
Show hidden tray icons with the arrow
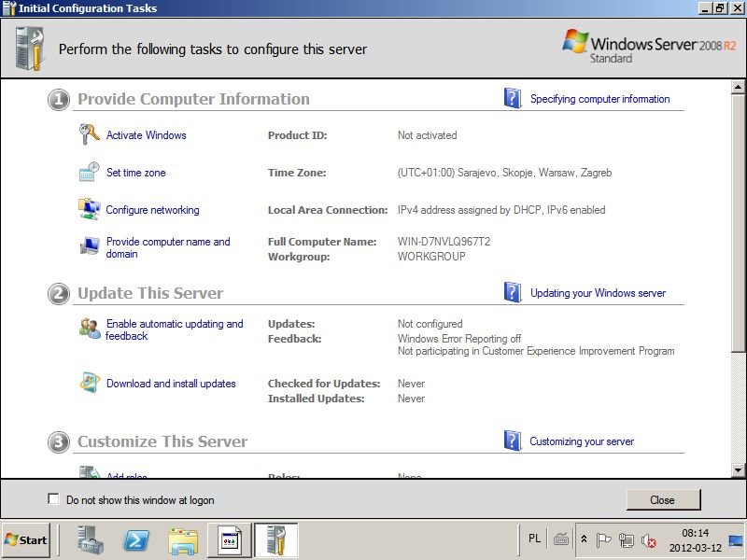[x=585, y=539]
